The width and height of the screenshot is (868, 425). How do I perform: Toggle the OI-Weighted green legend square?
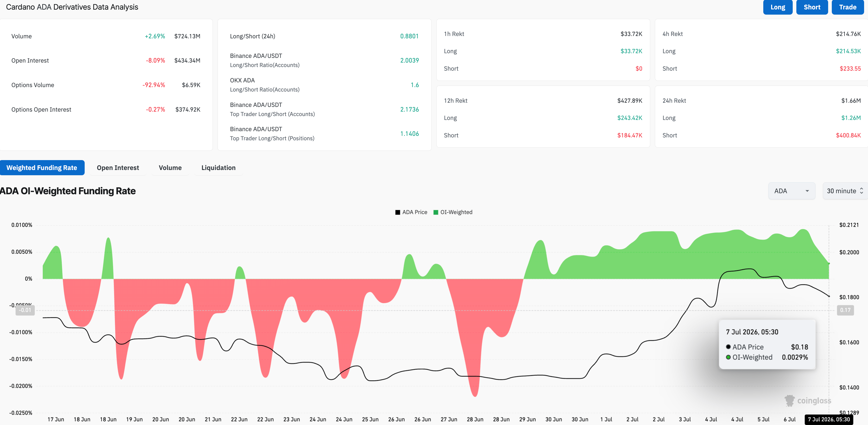[x=436, y=212]
